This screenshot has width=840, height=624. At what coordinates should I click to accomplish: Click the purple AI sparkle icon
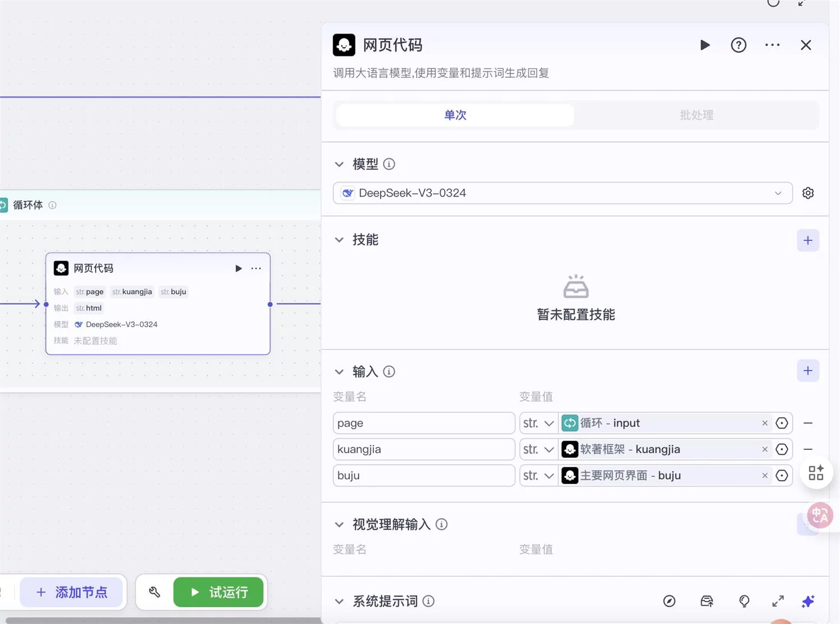[x=808, y=601]
